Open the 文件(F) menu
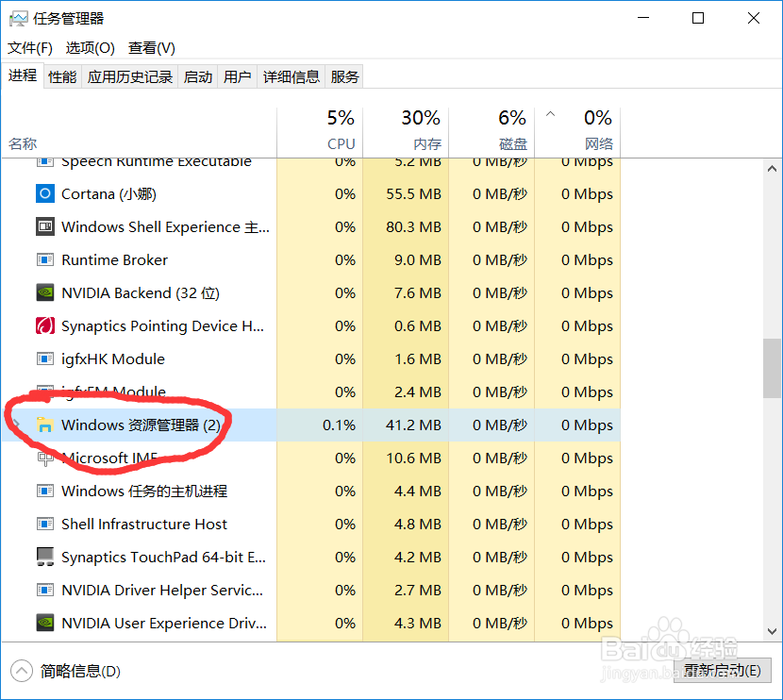Screen dimensions: 783x700 [x=29, y=48]
